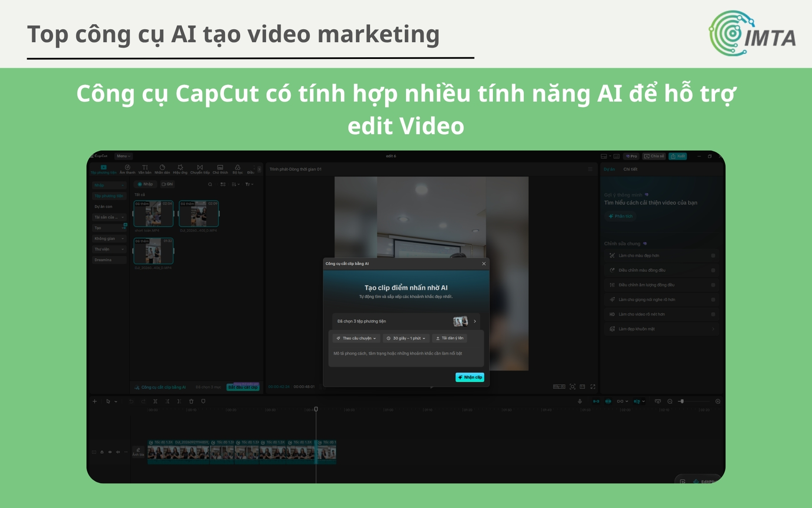Open the Âm thanh audio tool
812x508 pixels.
tap(127, 169)
